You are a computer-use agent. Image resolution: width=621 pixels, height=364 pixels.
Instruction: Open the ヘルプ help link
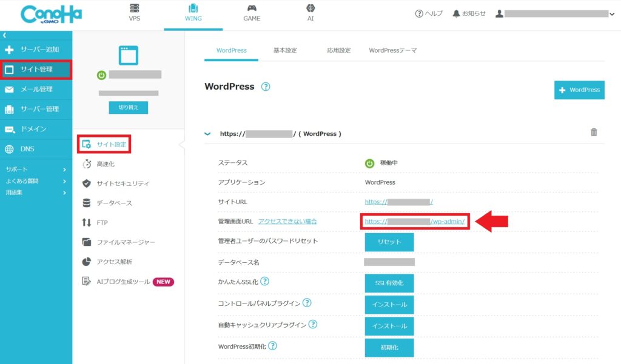[x=429, y=13]
